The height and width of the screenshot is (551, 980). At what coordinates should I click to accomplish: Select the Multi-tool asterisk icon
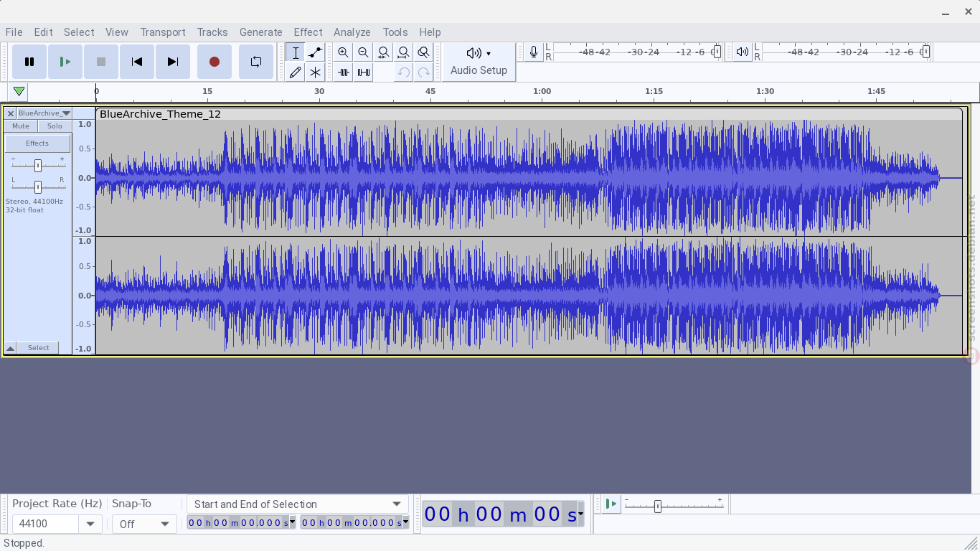(x=316, y=72)
